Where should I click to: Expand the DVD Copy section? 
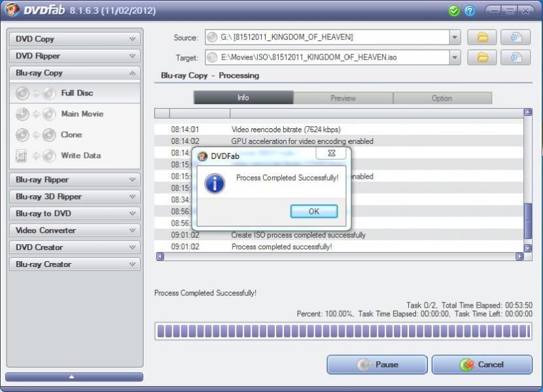coord(75,39)
